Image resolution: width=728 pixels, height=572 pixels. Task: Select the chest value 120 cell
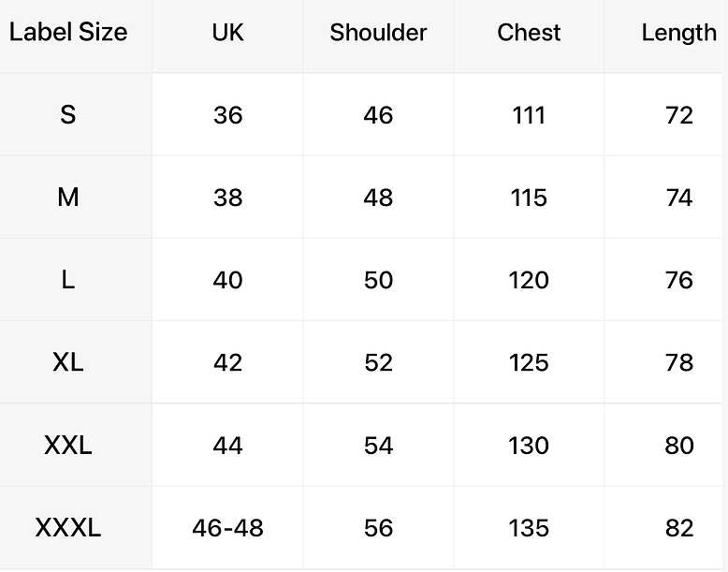click(529, 280)
